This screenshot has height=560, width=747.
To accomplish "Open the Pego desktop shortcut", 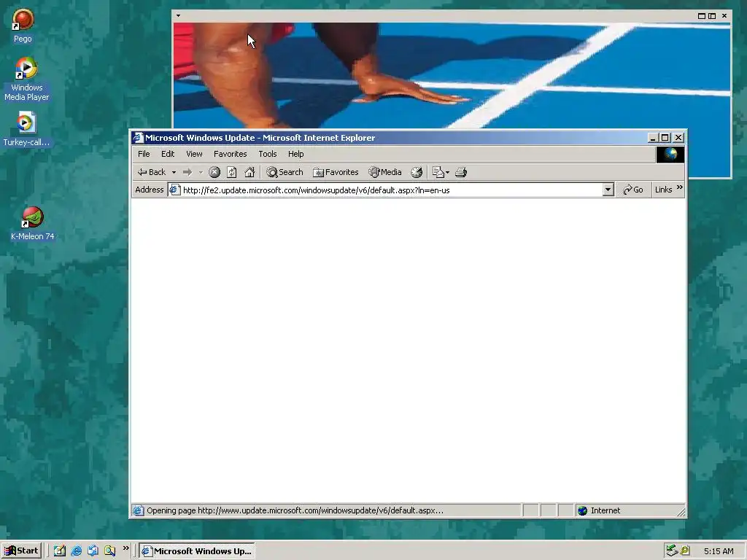I will [x=23, y=26].
